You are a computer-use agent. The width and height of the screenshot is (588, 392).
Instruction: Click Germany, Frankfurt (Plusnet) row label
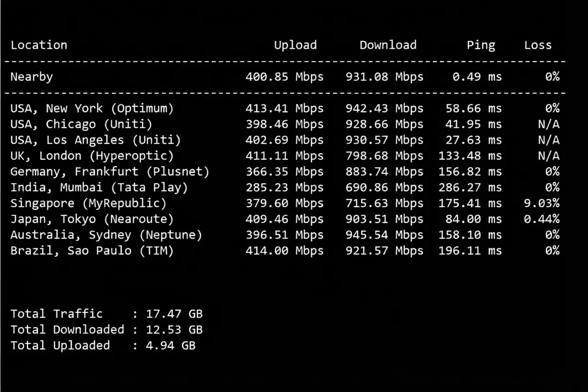110,171
